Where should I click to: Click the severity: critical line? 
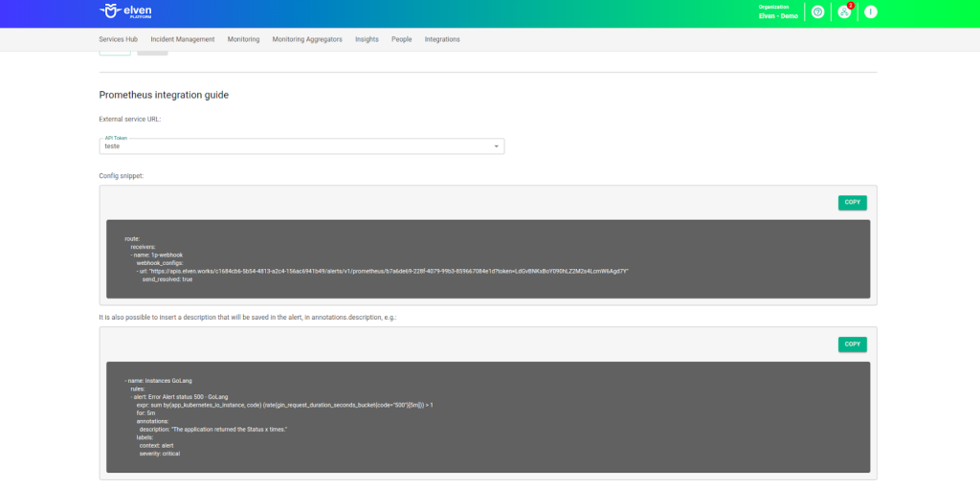click(x=160, y=454)
